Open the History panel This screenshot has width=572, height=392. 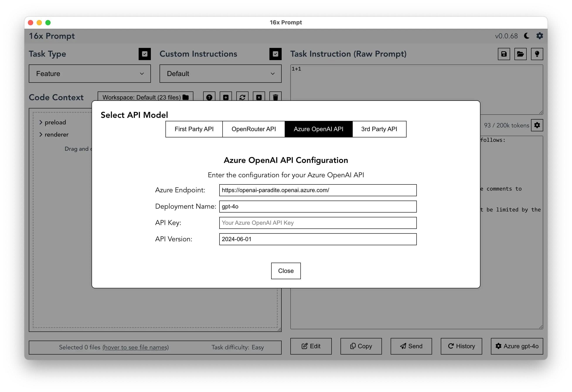pos(461,346)
